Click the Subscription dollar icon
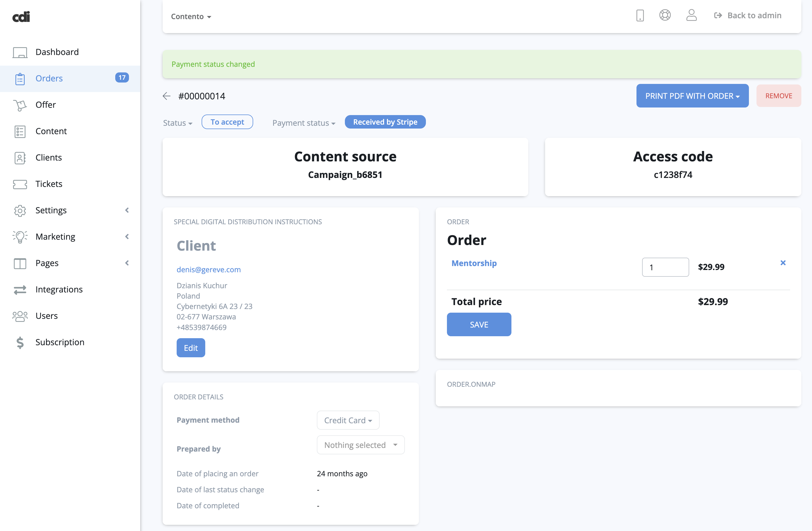The height and width of the screenshot is (531, 812). pyautogui.click(x=20, y=342)
